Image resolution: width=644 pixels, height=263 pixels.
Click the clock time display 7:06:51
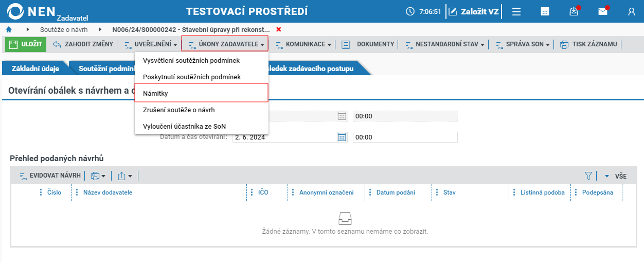click(423, 11)
